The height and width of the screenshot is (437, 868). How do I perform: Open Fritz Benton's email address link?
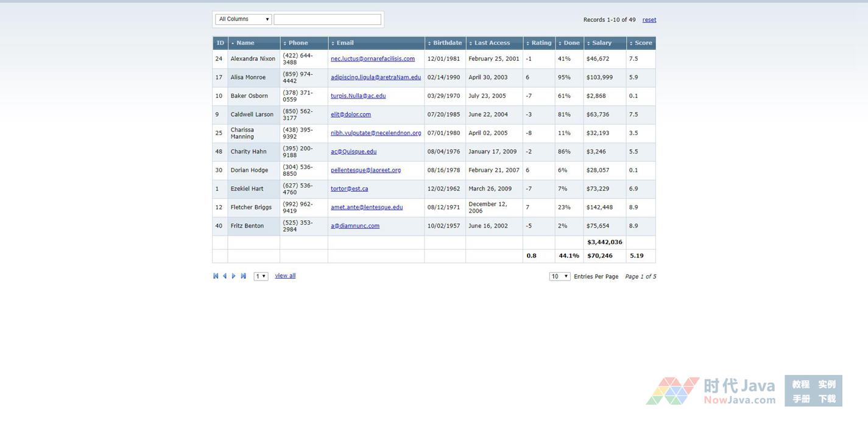(x=355, y=226)
